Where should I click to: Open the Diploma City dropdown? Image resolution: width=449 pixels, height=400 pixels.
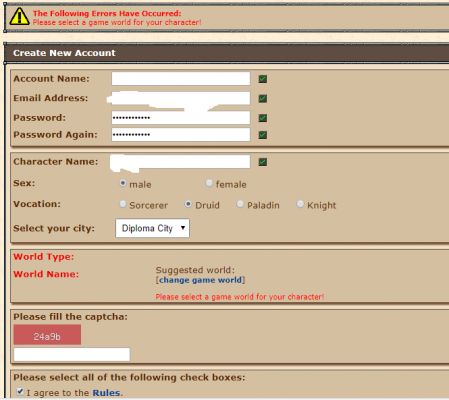153,228
